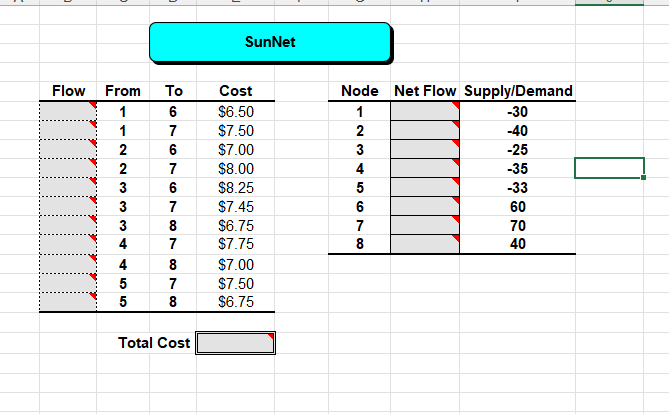This screenshot has height=414, width=669.
Task: Select the $7.00 cost for route 2 to 6
Action: pos(236,150)
